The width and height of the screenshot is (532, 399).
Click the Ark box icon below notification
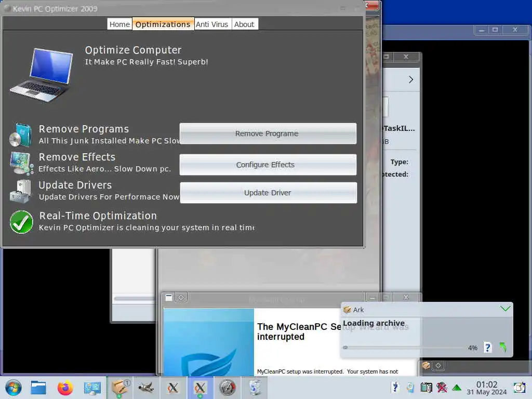pyautogui.click(x=426, y=365)
